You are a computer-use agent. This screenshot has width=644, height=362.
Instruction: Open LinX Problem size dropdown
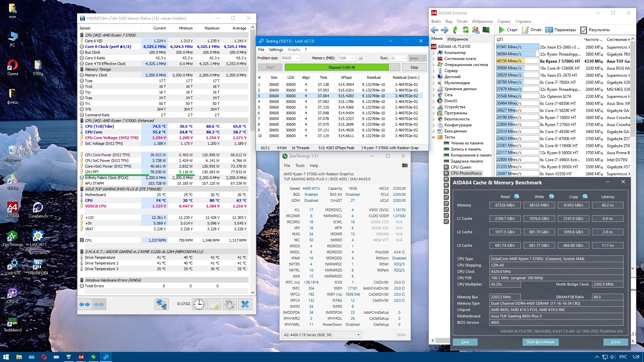[x=297, y=58]
